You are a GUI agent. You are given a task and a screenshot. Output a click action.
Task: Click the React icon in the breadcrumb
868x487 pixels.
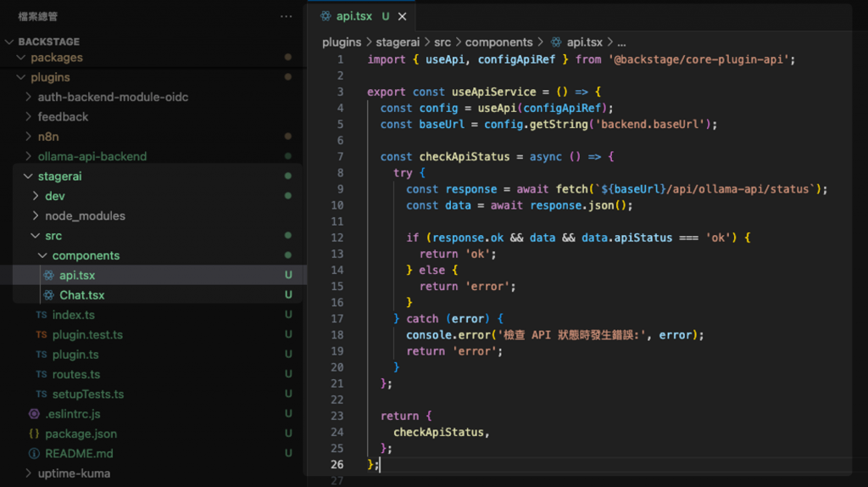(556, 42)
